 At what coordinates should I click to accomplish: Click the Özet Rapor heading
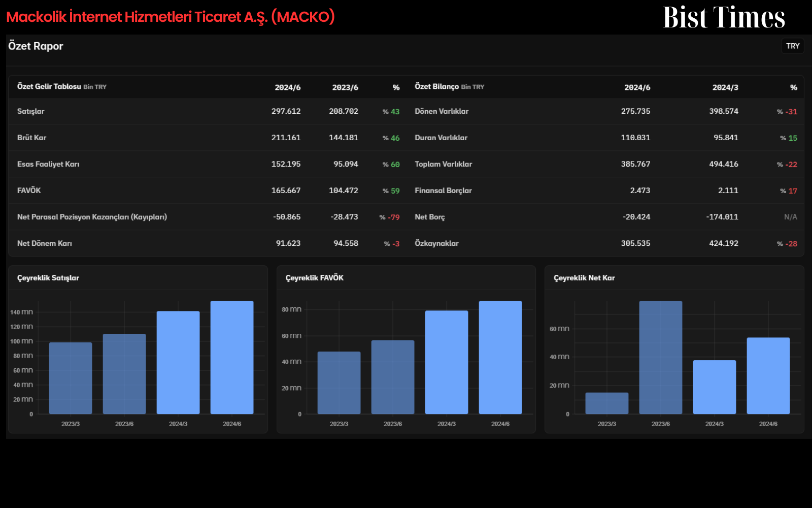pos(36,46)
